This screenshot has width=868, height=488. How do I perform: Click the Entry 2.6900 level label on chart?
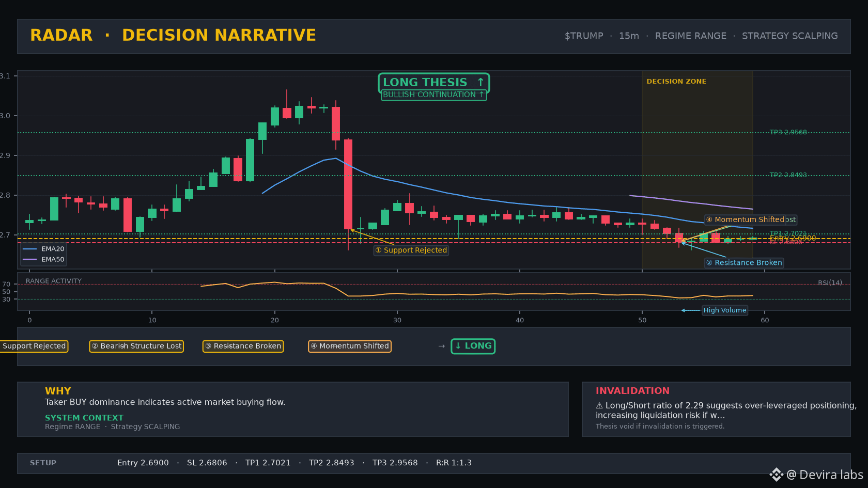click(793, 238)
